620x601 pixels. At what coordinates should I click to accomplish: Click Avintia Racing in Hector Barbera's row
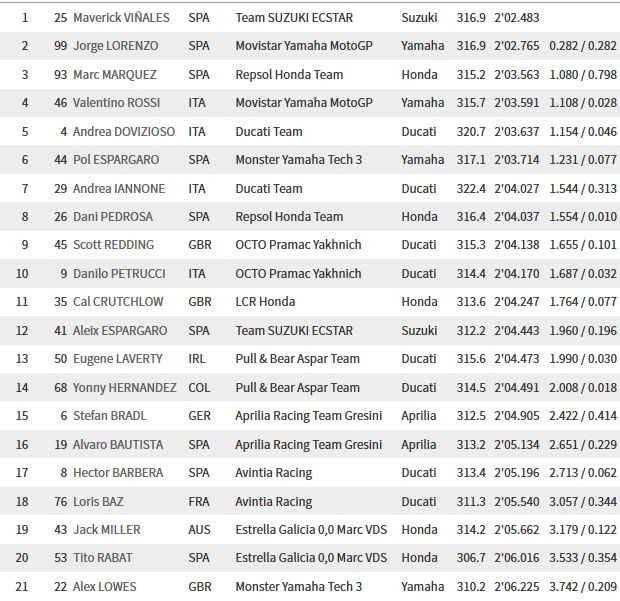pyautogui.click(x=274, y=472)
